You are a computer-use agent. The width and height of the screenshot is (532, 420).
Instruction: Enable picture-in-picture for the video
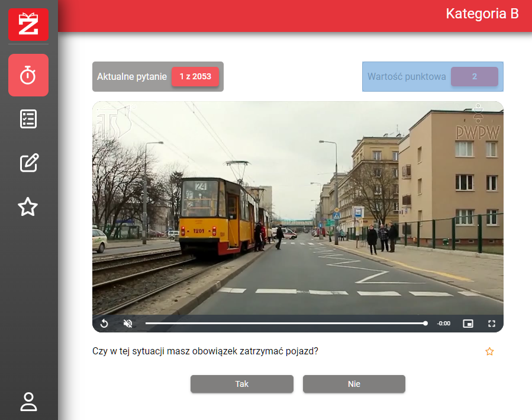[x=468, y=324]
